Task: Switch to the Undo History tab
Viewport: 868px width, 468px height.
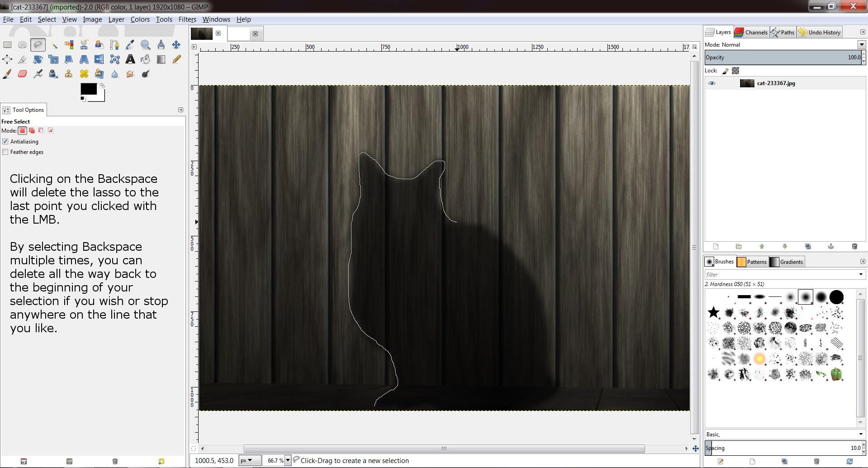Action: (819, 32)
